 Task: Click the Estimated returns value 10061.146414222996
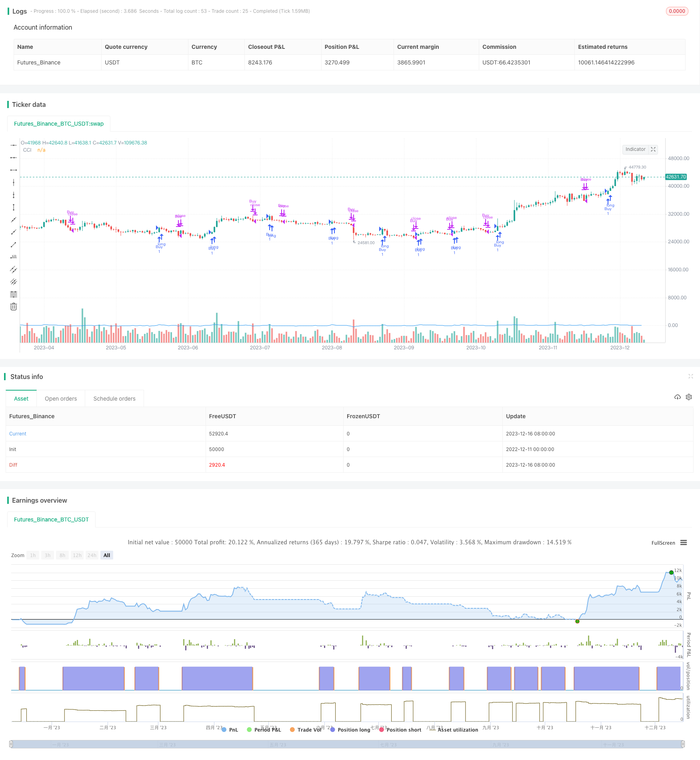pyautogui.click(x=606, y=62)
